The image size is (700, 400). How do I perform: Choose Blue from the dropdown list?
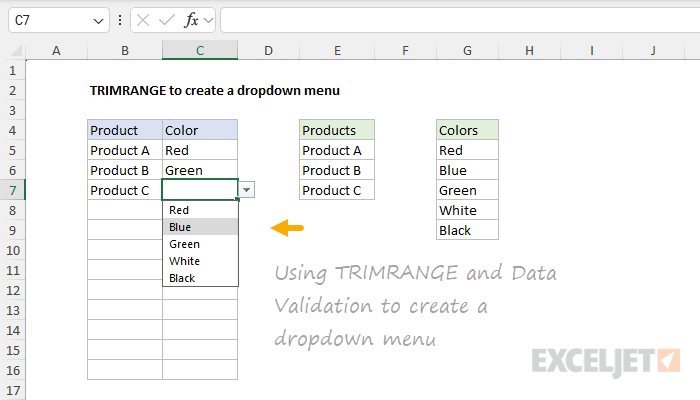pyautogui.click(x=200, y=227)
